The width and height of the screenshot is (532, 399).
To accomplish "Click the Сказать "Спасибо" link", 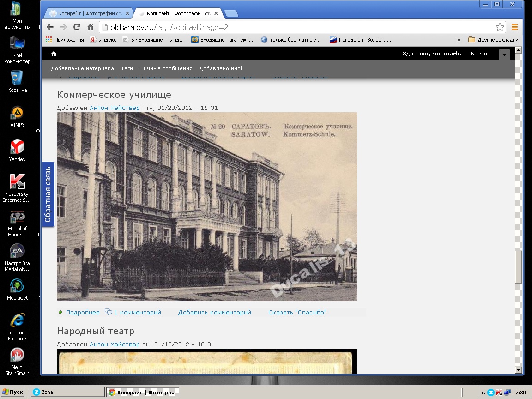I will click(x=297, y=313).
